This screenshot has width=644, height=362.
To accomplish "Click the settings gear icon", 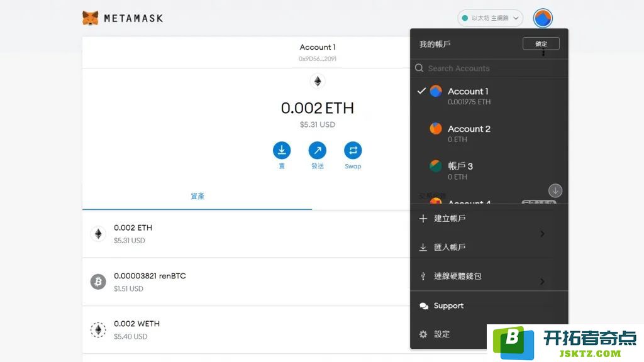I will 423,334.
